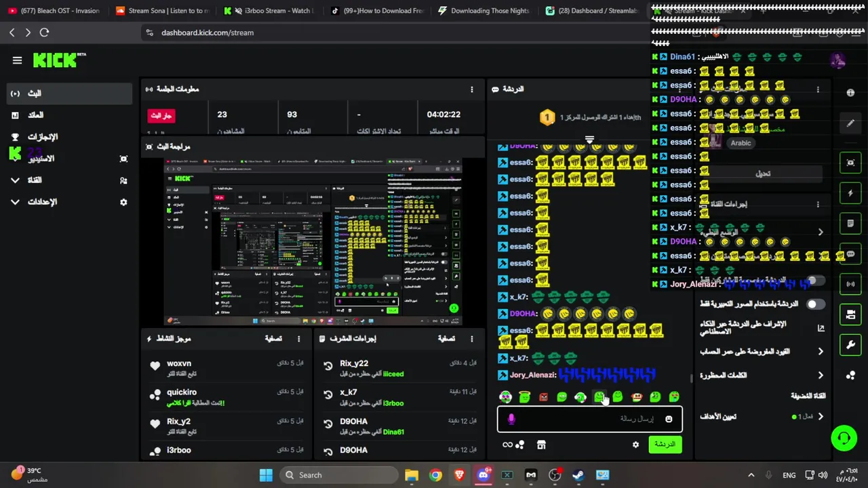868x488 pixels.
Task: Open the session info panel options menu
Action: tap(472, 89)
